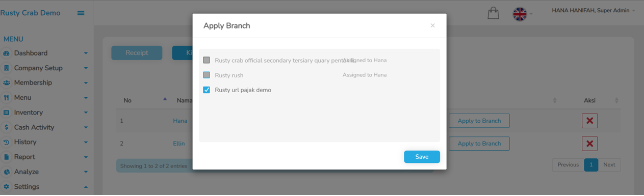Toggle the Rusty rush checkbox

coord(207,75)
